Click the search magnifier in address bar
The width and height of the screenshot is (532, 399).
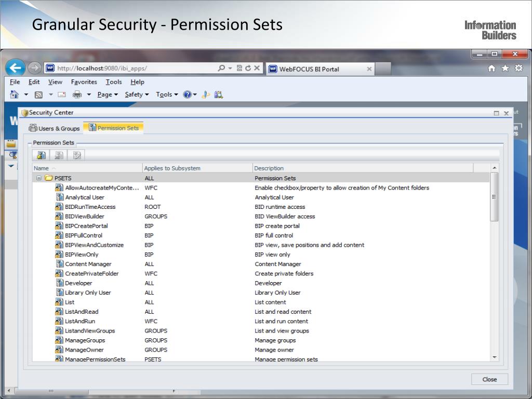click(x=221, y=68)
